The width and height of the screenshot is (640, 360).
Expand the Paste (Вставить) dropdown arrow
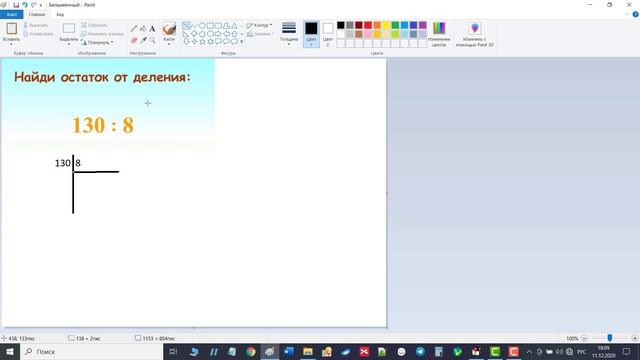click(x=11, y=44)
